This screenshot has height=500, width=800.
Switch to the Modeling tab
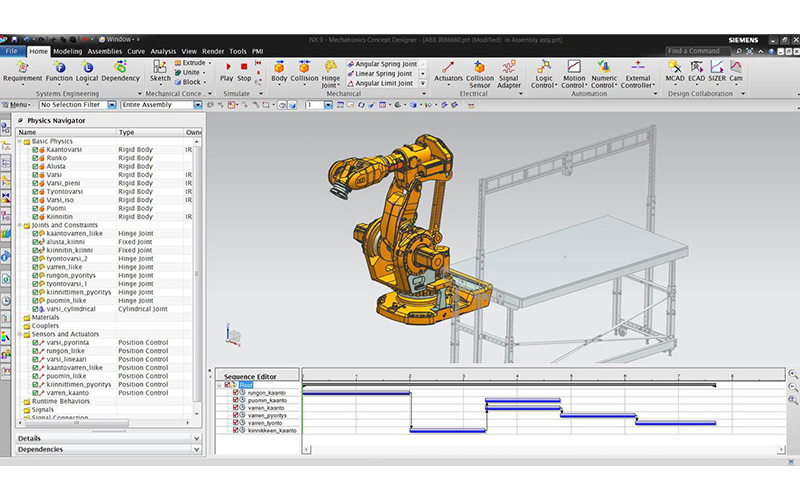67,51
